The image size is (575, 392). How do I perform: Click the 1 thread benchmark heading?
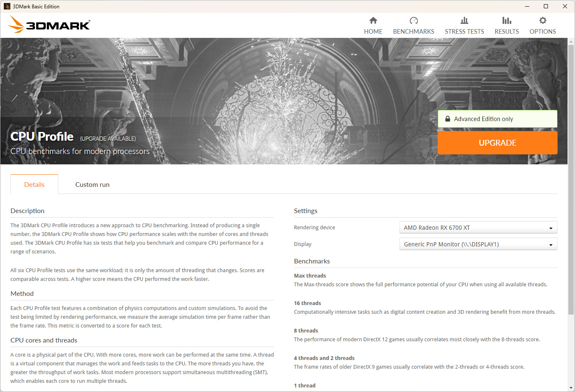305,385
